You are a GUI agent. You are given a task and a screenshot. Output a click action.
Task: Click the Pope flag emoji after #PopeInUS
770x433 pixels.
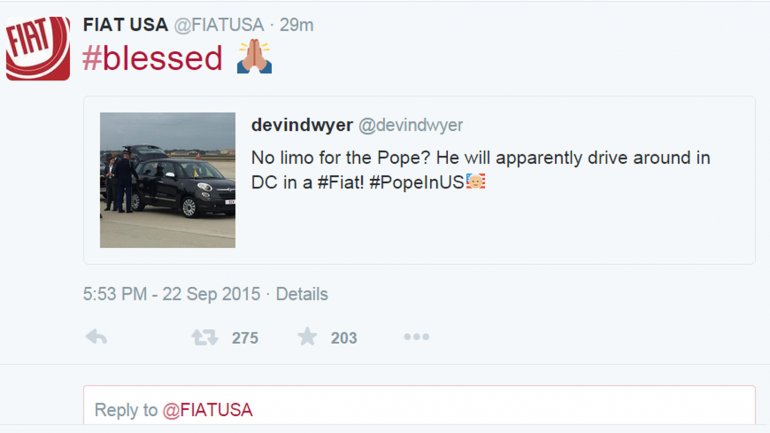pyautogui.click(x=475, y=181)
